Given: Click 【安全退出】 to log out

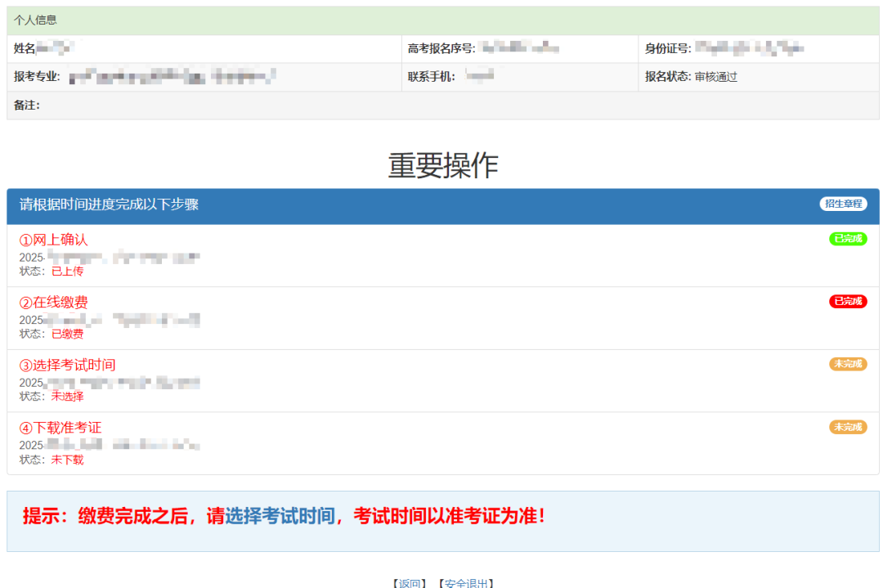Looking at the screenshot, I should tap(465, 582).
